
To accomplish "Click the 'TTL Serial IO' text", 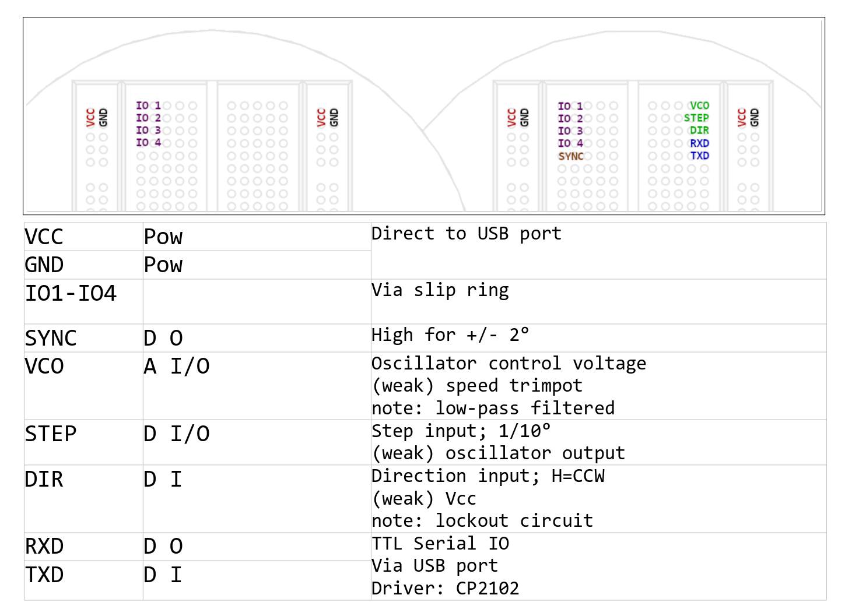I will (440, 544).
